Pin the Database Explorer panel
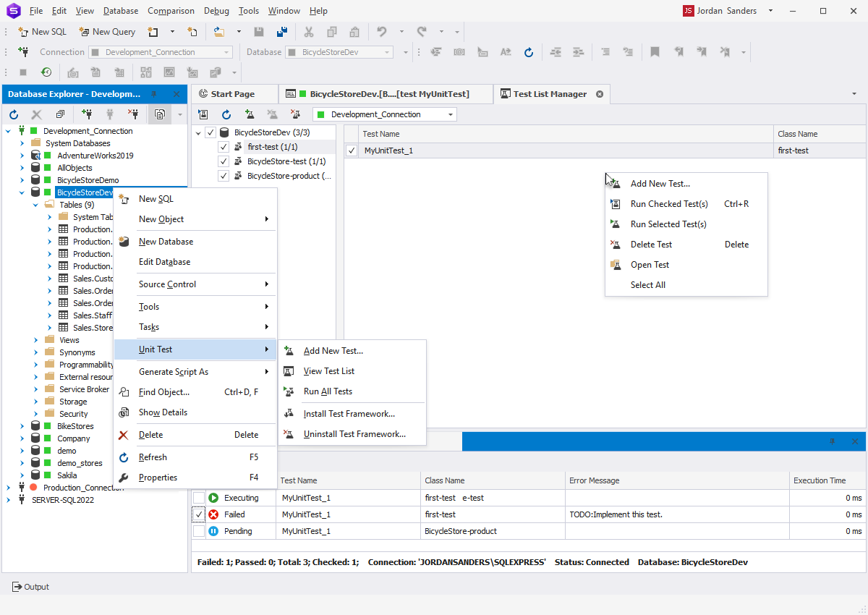 [x=153, y=94]
